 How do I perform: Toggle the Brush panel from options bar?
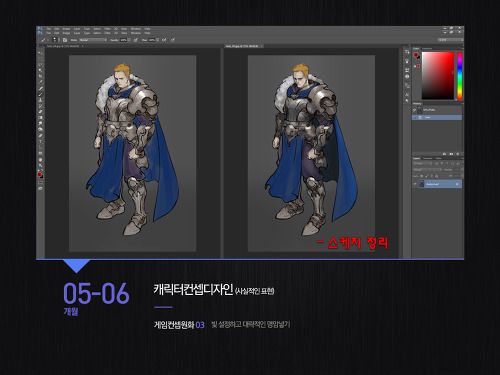[x=65, y=40]
